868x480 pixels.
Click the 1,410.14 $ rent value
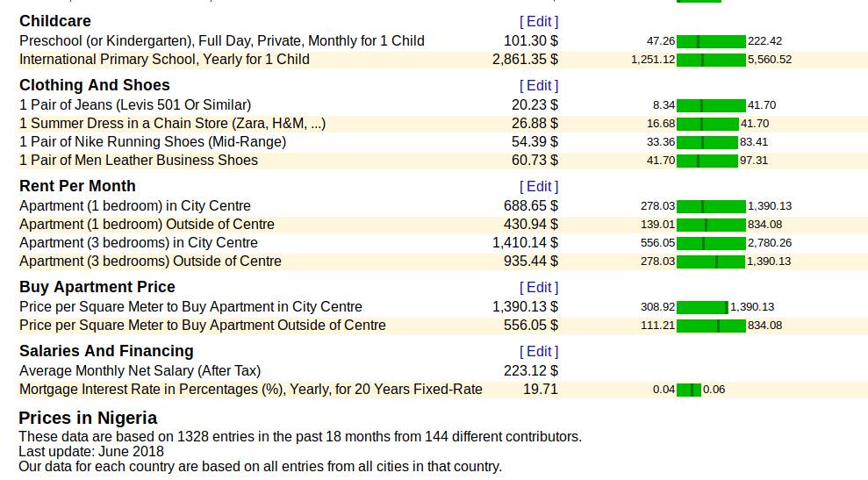(525, 242)
